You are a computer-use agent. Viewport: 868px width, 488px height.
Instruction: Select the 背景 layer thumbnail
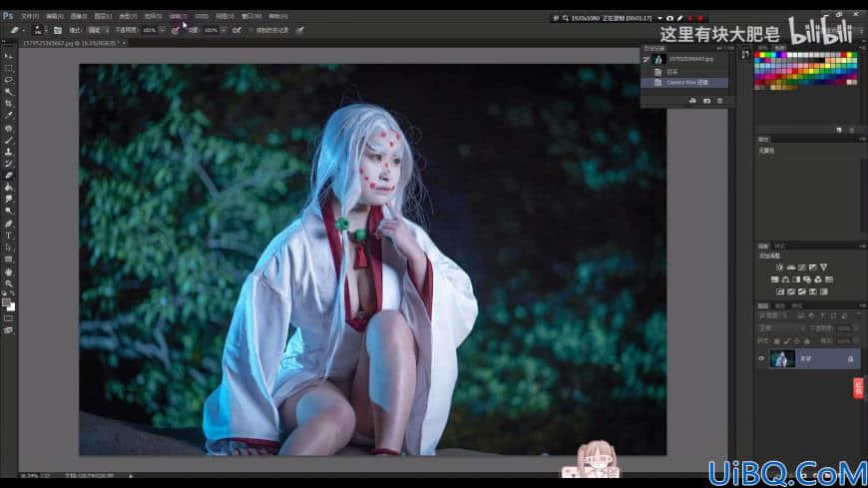(782, 359)
